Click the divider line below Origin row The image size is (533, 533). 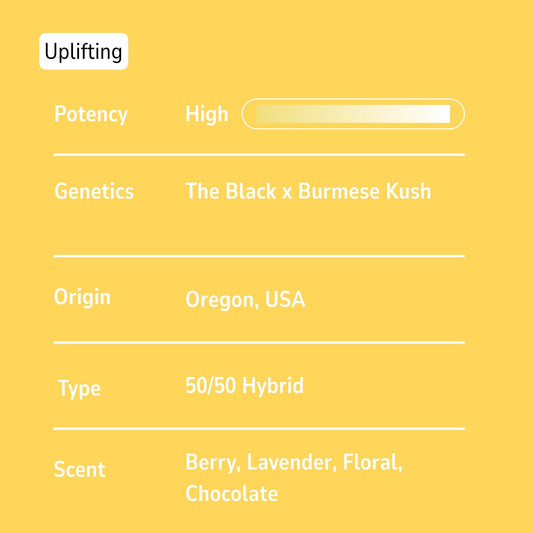(259, 343)
